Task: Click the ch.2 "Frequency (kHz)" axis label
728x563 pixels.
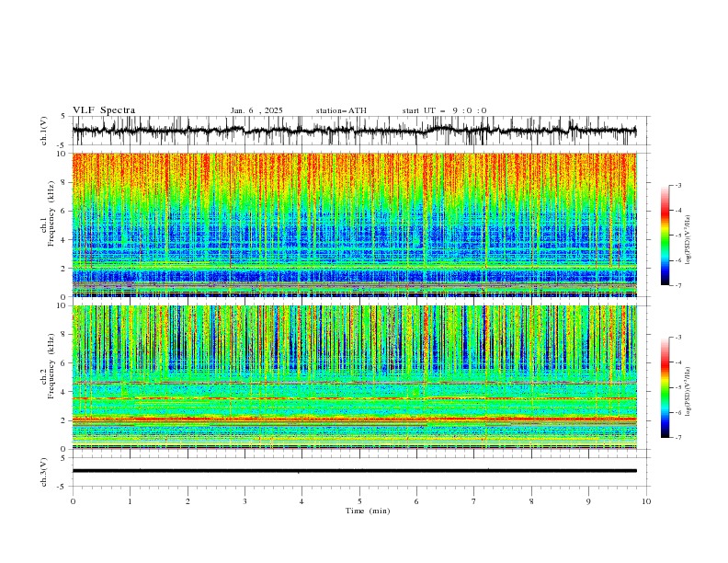Action: pos(51,366)
